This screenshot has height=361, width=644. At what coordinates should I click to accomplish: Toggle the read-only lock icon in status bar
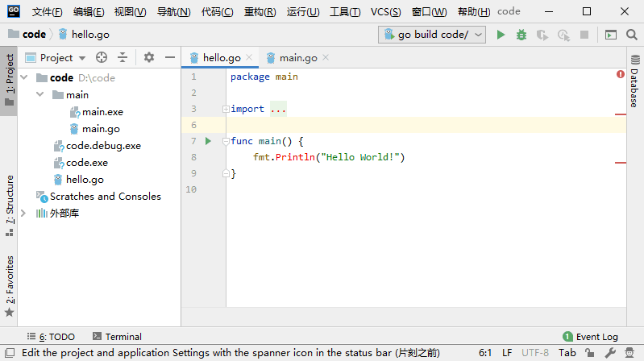click(589, 353)
